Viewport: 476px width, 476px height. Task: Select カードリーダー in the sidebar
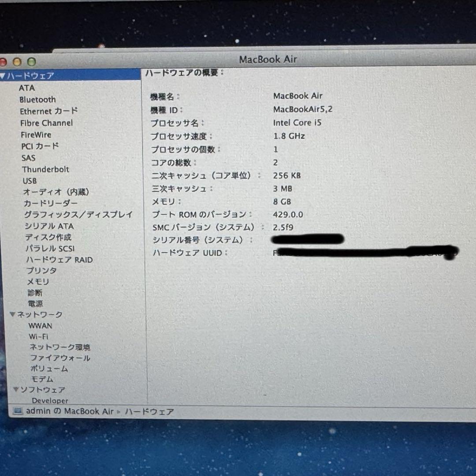50,203
